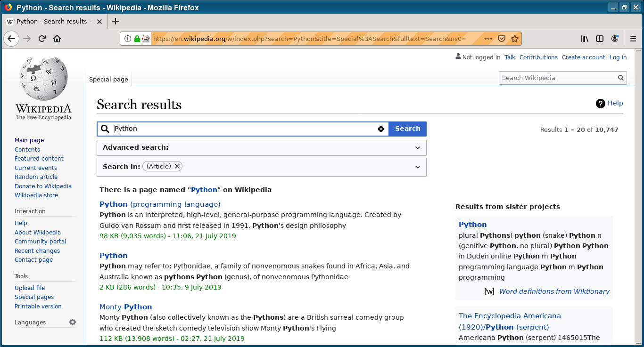This screenshot has height=347, width=644.
Task: Save page to Pocket
Action: tap(502, 39)
